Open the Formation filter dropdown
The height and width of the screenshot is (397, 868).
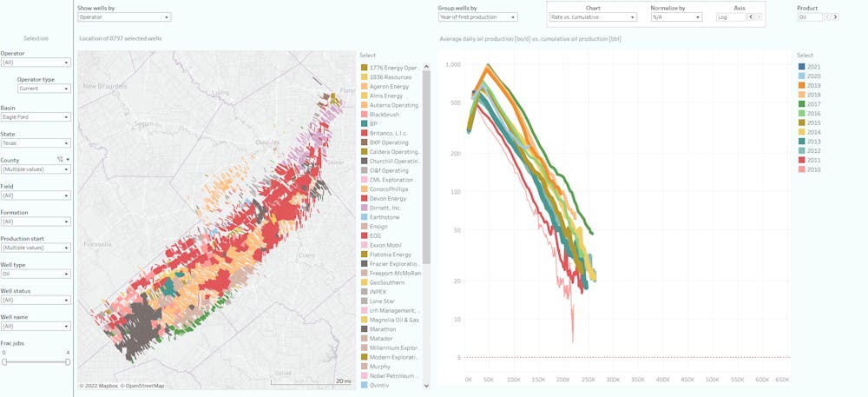(36, 222)
